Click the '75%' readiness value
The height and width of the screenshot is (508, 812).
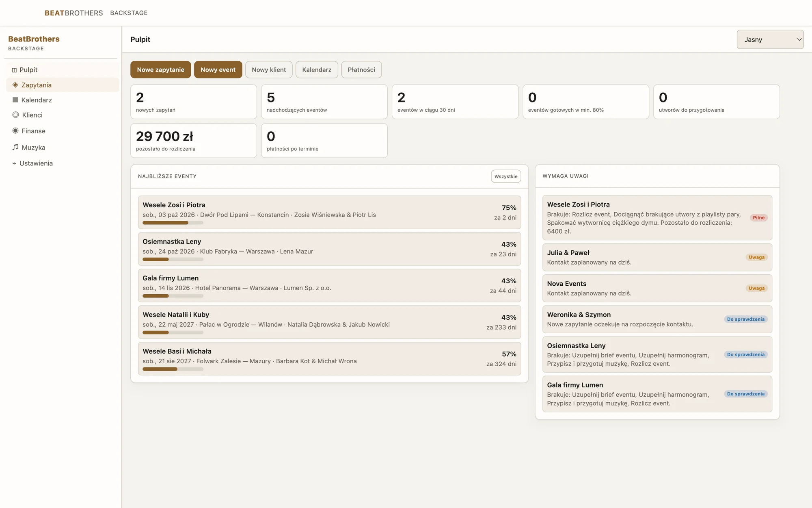[x=509, y=208]
